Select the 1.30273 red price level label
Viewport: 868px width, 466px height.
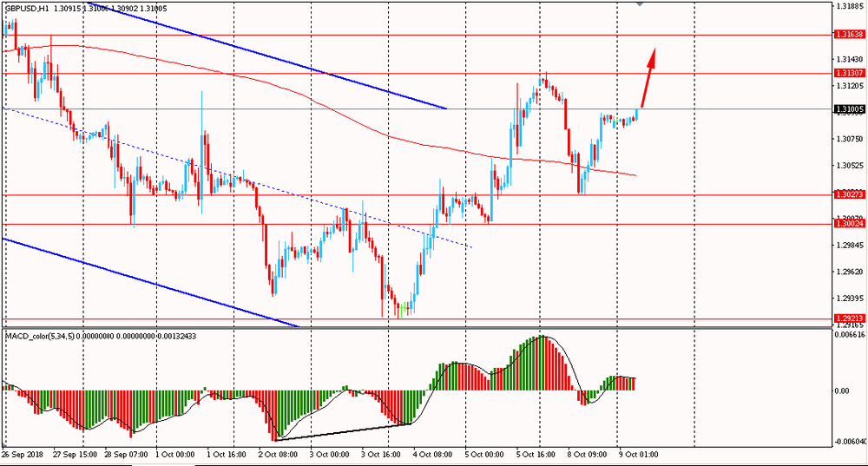(849, 194)
